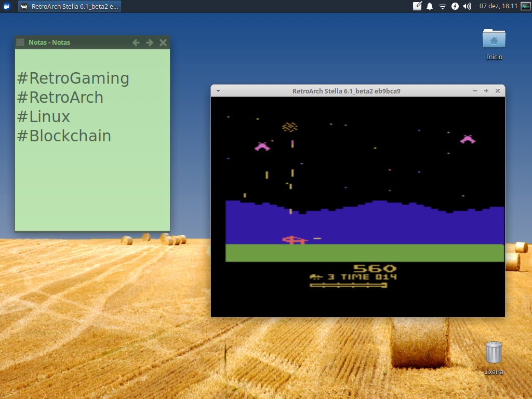The width and height of the screenshot is (532, 399).
Task: Minimize the RetroArch window
Action: point(475,91)
